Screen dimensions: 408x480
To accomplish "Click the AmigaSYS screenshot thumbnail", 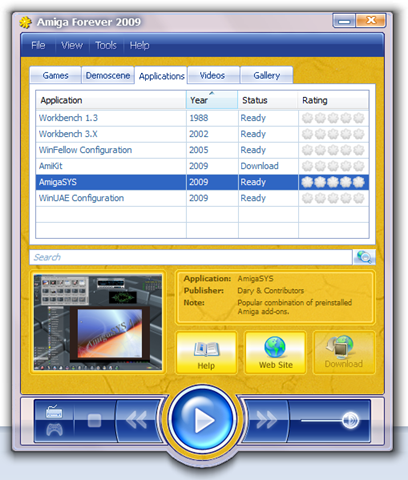I will click(x=98, y=322).
